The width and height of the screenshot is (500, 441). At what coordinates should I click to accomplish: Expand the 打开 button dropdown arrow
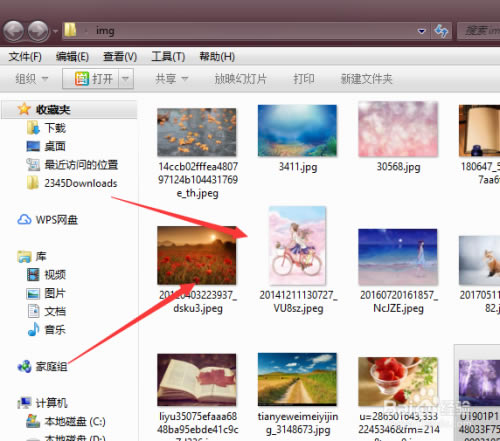126,79
